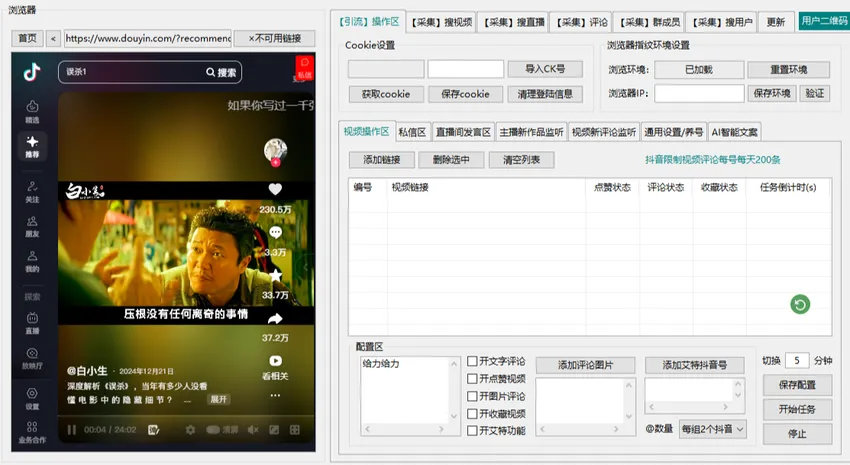
Task: Click the 重置环境 button
Action: pyautogui.click(x=789, y=69)
